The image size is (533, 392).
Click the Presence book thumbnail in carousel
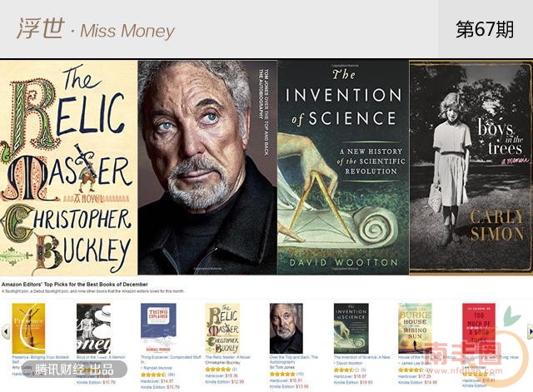tap(27, 327)
